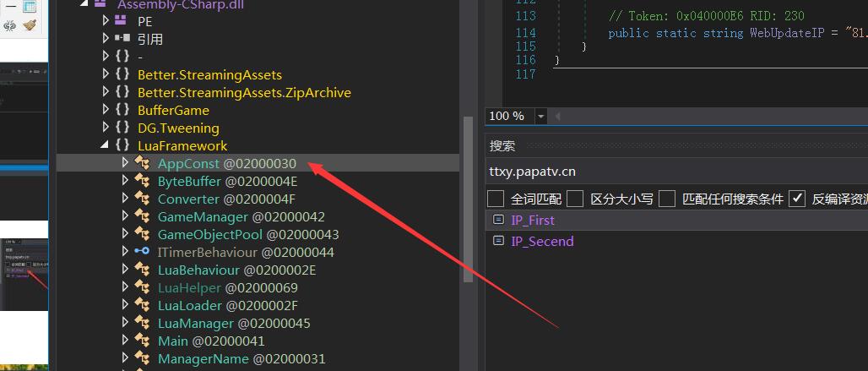Click the ITimerBehaviour interface icon
Viewport: 868px width, 371px height.
143,253
